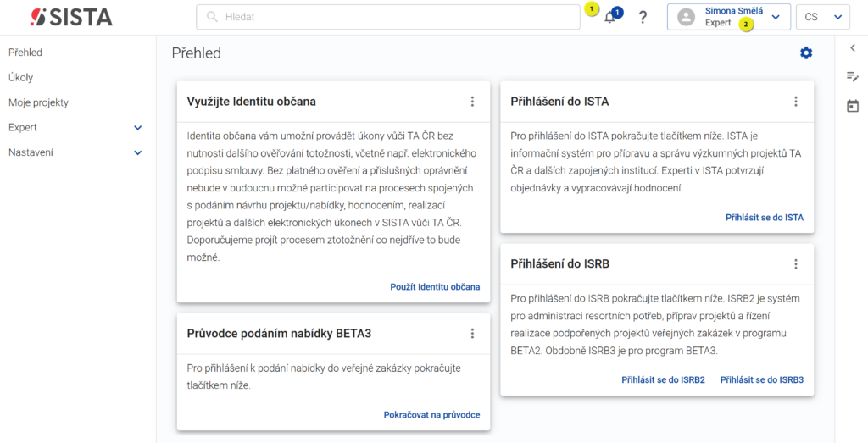Open dashboard settings gear icon
The width and height of the screenshot is (868, 443).
point(806,53)
